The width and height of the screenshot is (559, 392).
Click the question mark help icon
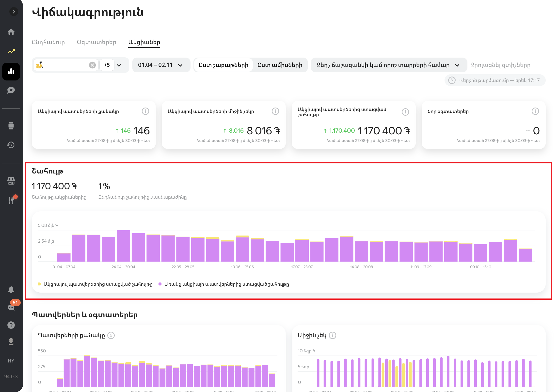[11, 325]
